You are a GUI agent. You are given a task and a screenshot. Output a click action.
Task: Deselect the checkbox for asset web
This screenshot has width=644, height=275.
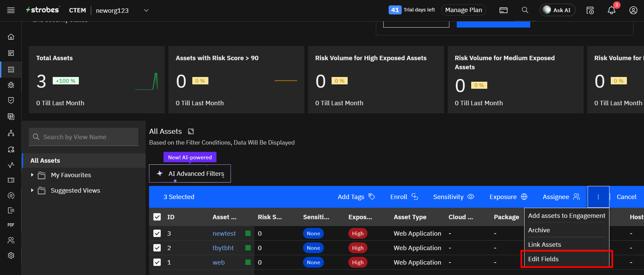pos(157,262)
